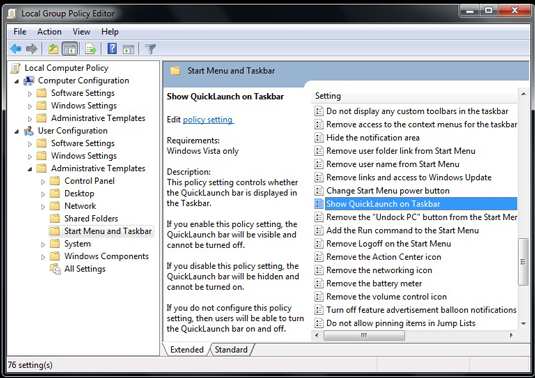Select Do not allow pinning items in Jump Lists
Screen dimensions: 535x378
[401, 323]
